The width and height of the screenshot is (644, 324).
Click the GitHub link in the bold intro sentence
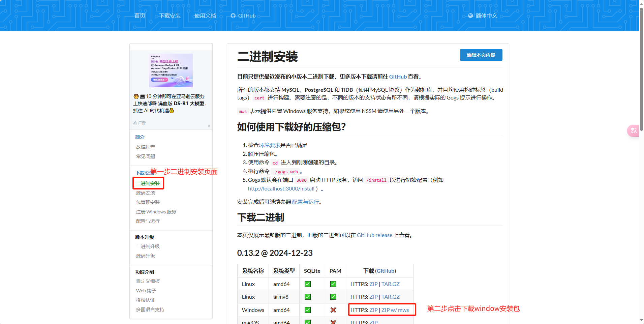click(398, 77)
